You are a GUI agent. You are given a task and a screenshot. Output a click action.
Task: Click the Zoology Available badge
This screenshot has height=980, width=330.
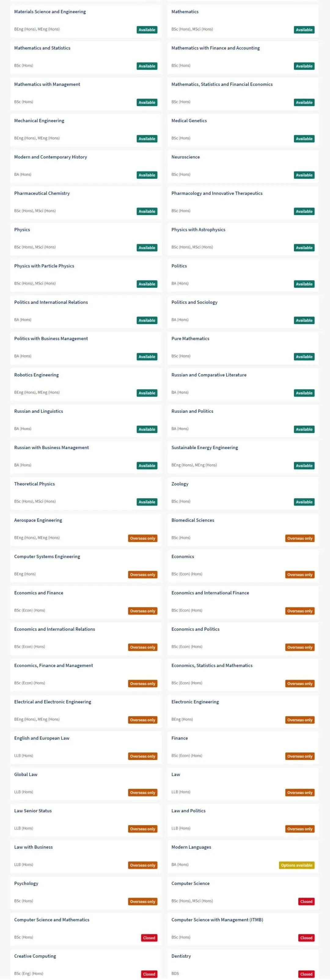pyautogui.click(x=304, y=502)
